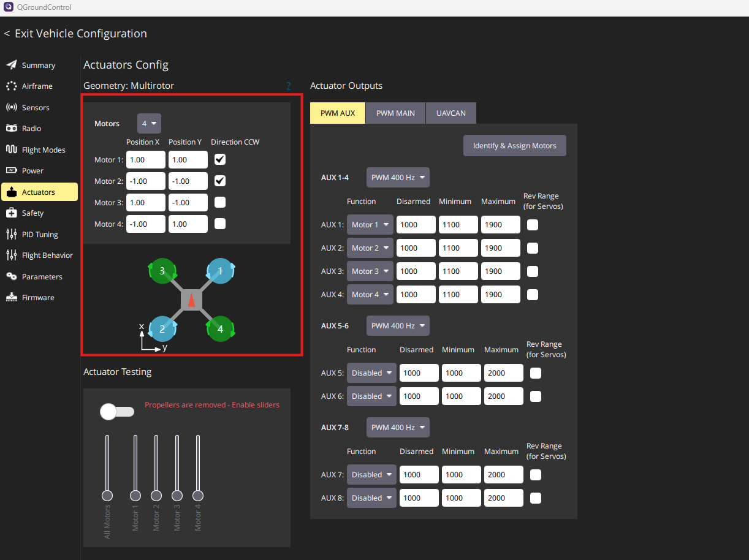This screenshot has height=560, width=749.
Task: Click motor 1 circle in geometry diagram
Action: click(x=220, y=270)
